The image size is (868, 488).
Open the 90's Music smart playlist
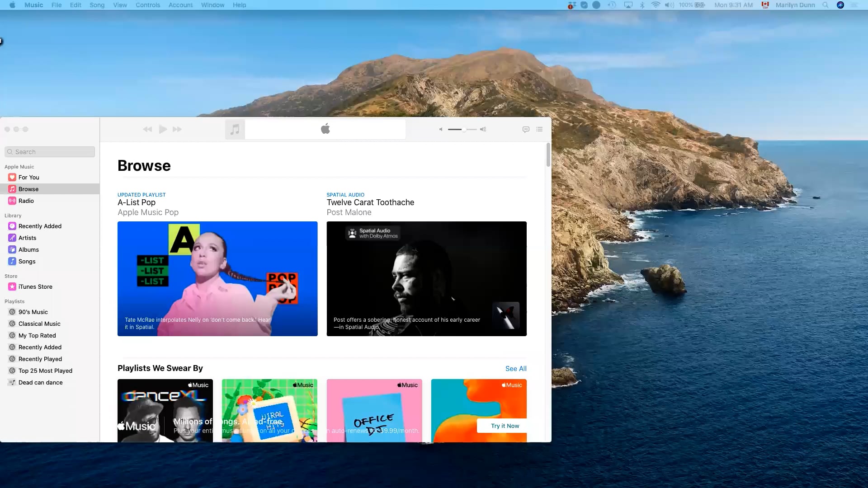33,312
